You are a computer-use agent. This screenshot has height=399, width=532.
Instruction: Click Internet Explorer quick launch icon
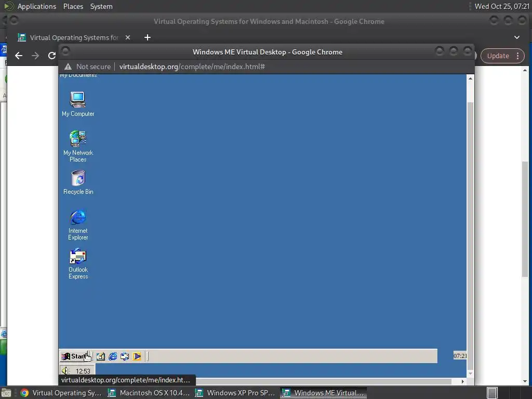point(113,356)
